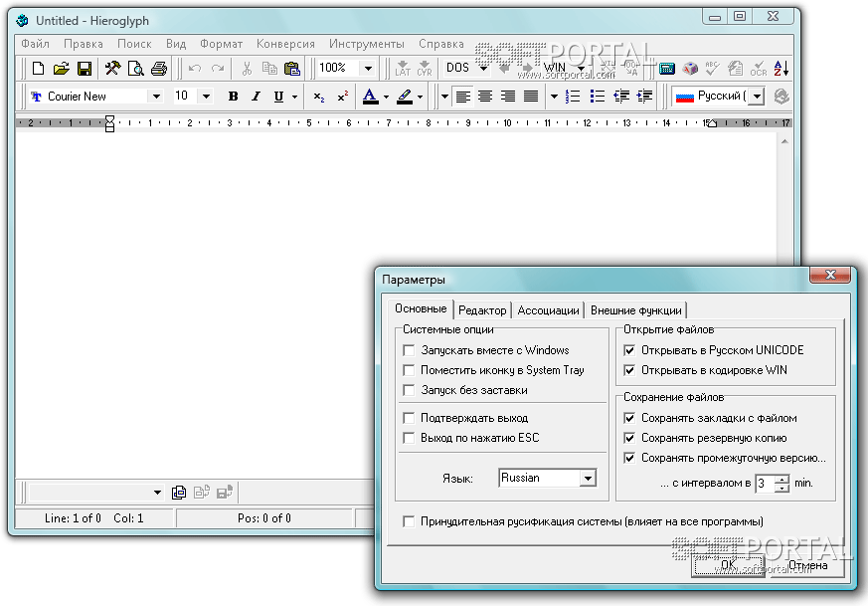868x606 pixels.
Task: Enable 'Запускать вместе с Windows' checkbox
Action: click(409, 350)
